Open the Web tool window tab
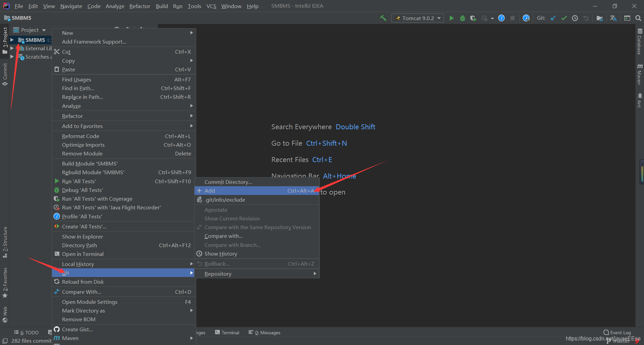This screenshot has width=644, height=345. click(5, 314)
